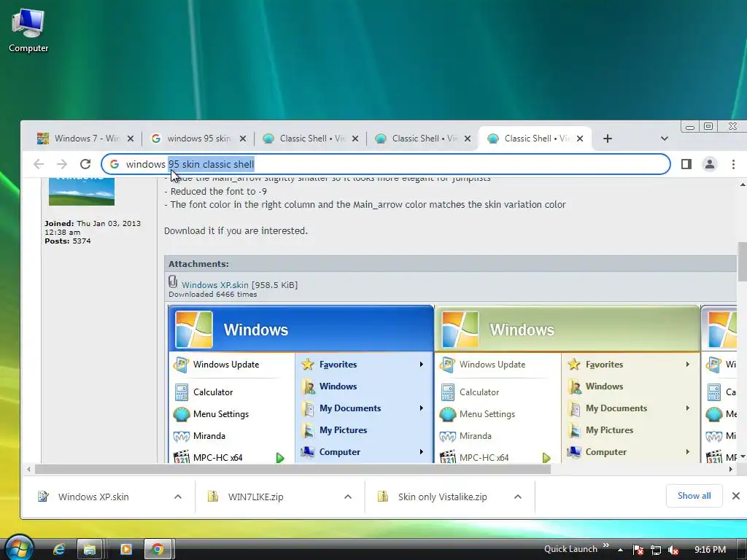
Task: Close the downloads bar
Action: (x=736, y=496)
